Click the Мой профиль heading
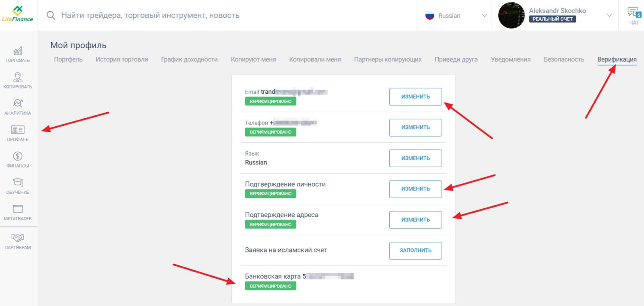Viewport: 644px width, 306px height. [x=78, y=45]
